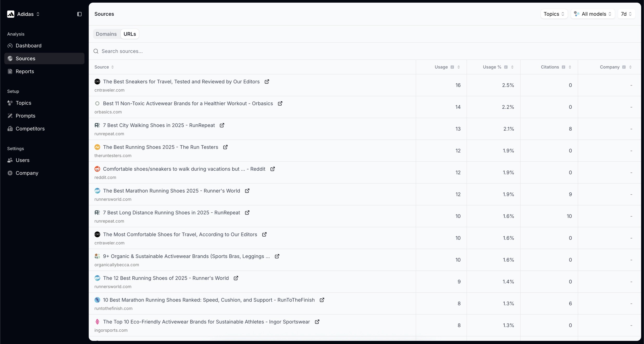Open external link for The Run Testers article

tap(225, 147)
